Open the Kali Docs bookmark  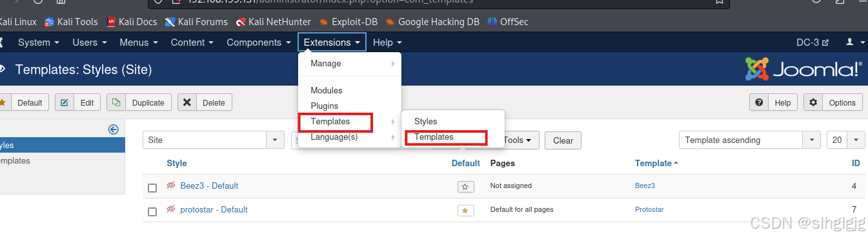click(x=132, y=22)
